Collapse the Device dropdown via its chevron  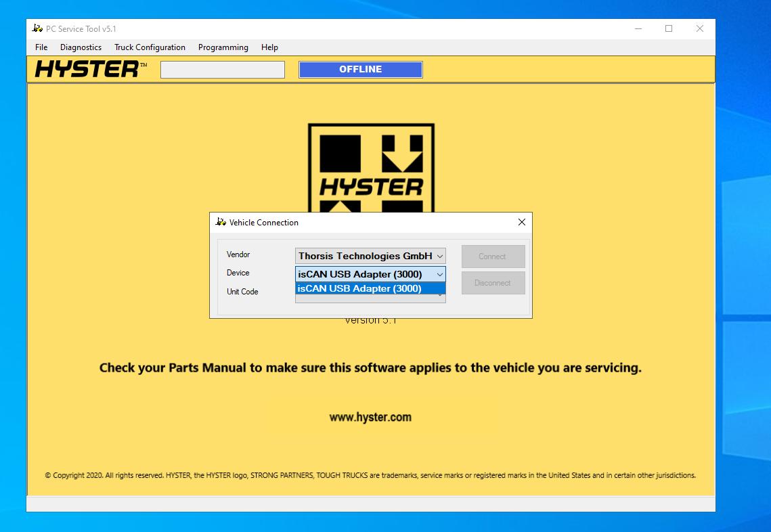pyautogui.click(x=439, y=275)
